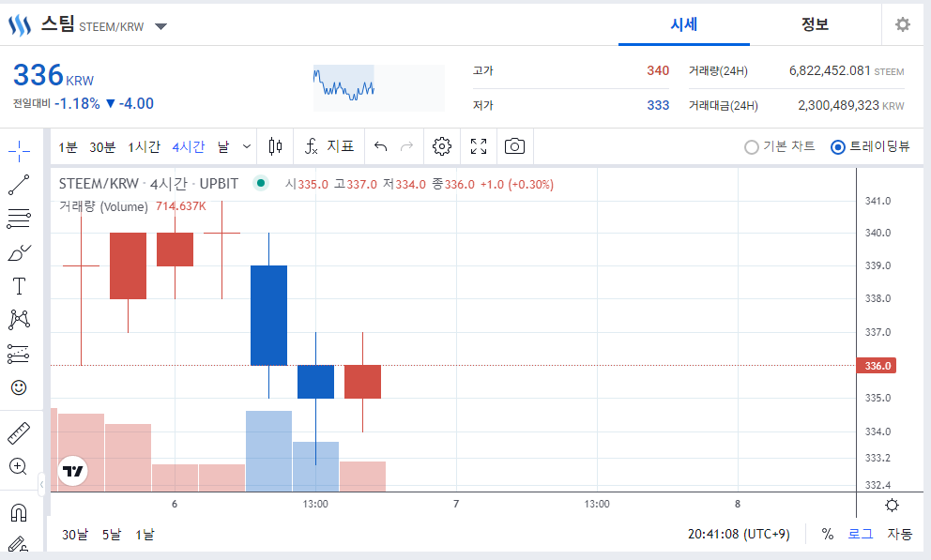Switch to the 정보 tab
931x560 pixels.
click(x=815, y=24)
